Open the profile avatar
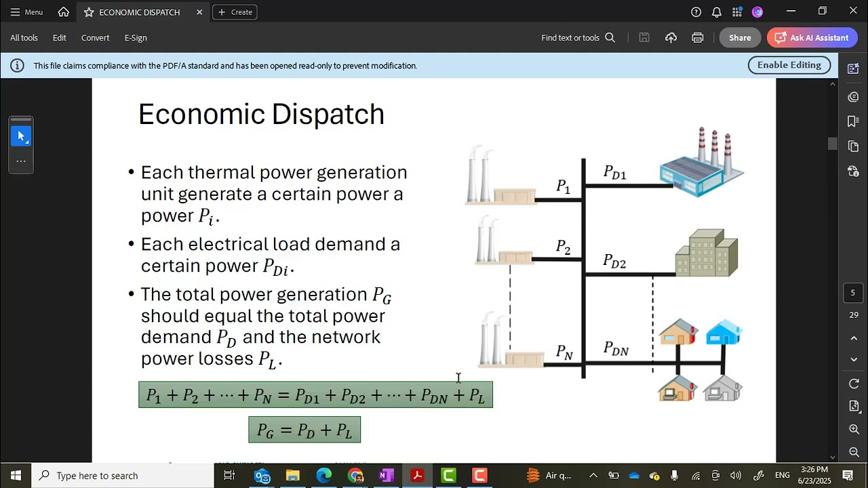The height and width of the screenshot is (488, 868). tap(757, 12)
